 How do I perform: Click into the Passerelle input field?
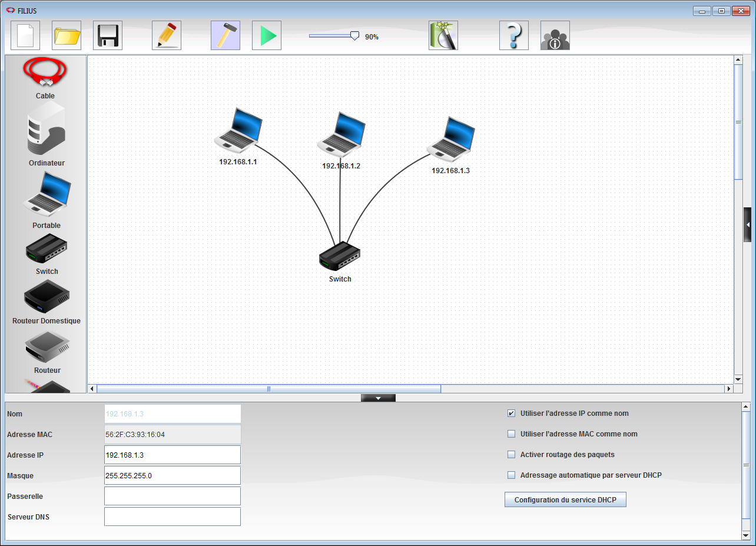(x=173, y=496)
